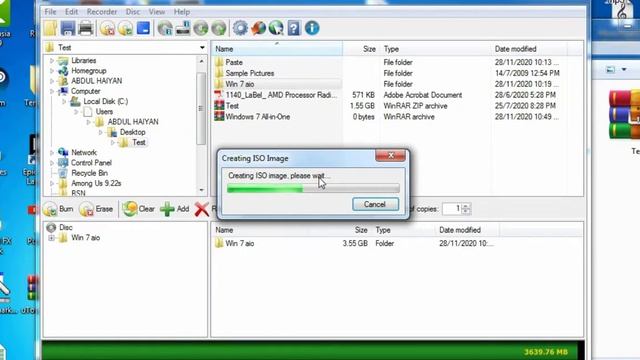Screen dimensions: 640x360
Task: Click the number of copies field
Action: [452, 209]
